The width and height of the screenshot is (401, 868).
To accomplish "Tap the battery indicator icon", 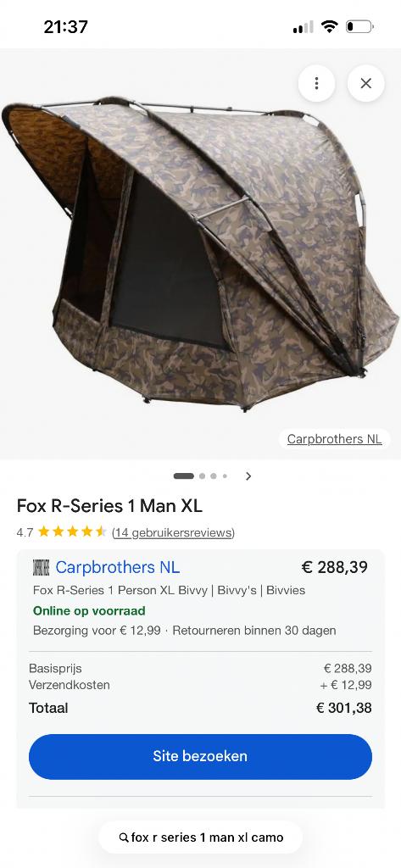I will click(360, 26).
